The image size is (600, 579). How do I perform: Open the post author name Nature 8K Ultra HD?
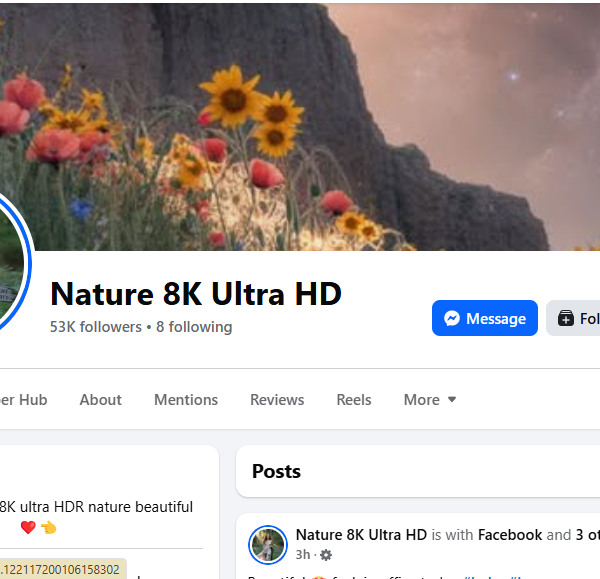pos(361,535)
